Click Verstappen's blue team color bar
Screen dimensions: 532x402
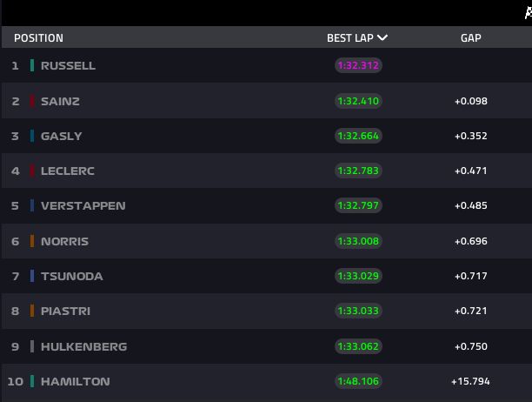coord(32,205)
